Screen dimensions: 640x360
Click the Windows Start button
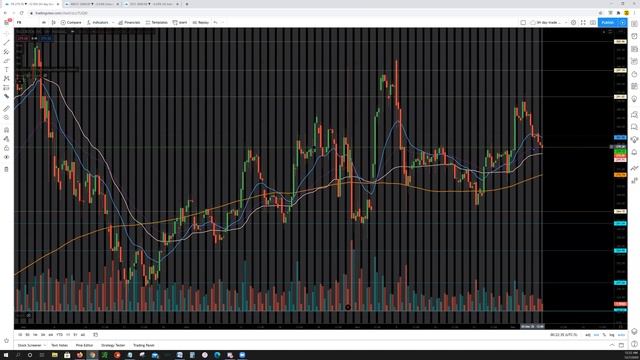pos(6,355)
